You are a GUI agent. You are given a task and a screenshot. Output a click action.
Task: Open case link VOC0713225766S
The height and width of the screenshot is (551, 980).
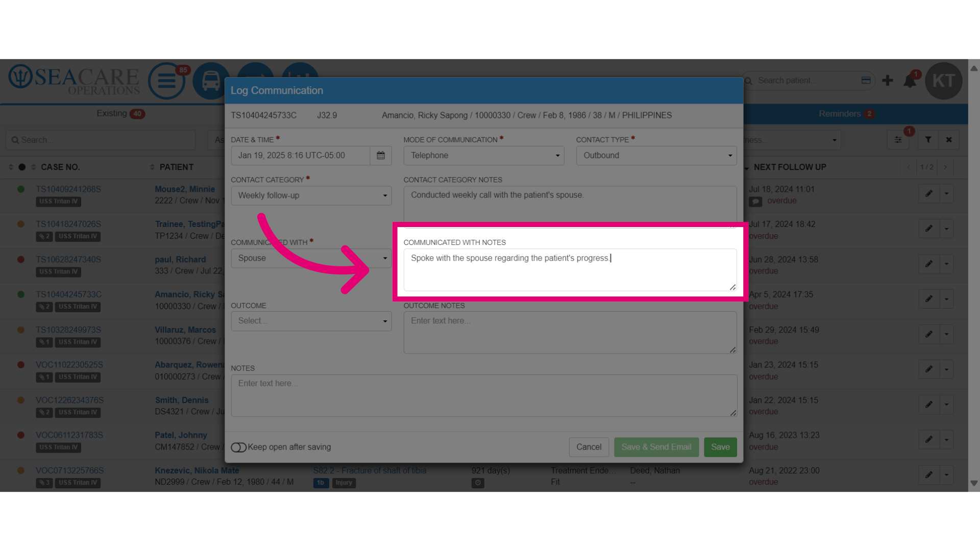[69, 470]
